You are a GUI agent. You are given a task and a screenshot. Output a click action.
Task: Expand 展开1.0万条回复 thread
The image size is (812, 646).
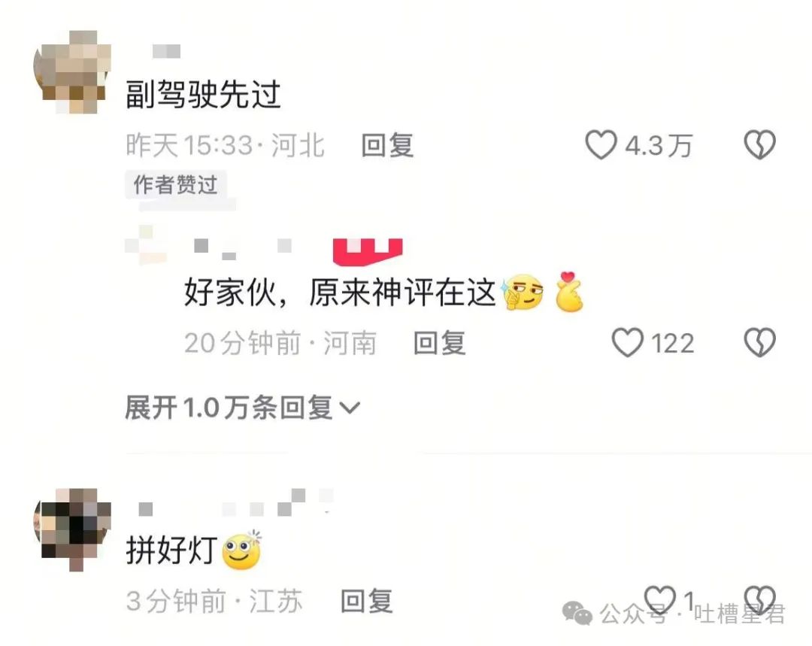[x=242, y=408]
